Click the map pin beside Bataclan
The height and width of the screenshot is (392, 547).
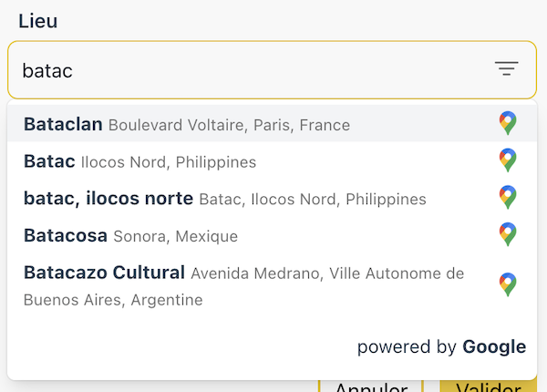pos(508,123)
